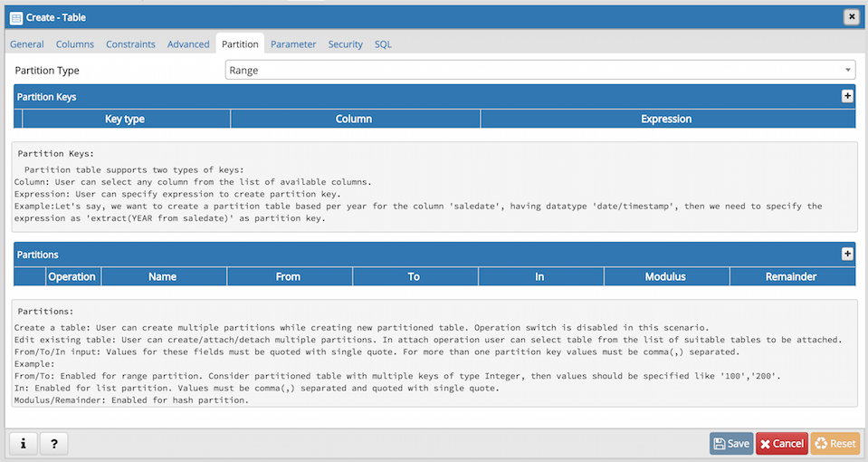Click the Key type column header
The image size is (868, 462).
pyautogui.click(x=125, y=119)
